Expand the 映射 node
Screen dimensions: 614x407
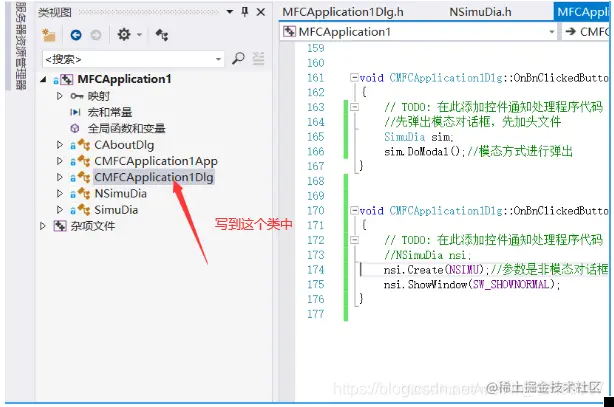(x=60, y=96)
